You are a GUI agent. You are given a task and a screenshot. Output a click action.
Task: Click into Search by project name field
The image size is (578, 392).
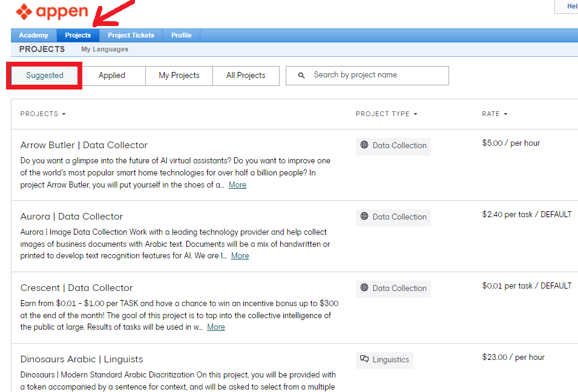click(x=375, y=76)
